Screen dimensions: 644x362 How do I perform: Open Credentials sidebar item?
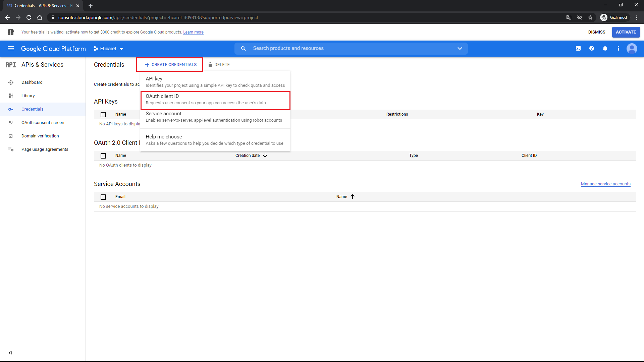click(43, 109)
